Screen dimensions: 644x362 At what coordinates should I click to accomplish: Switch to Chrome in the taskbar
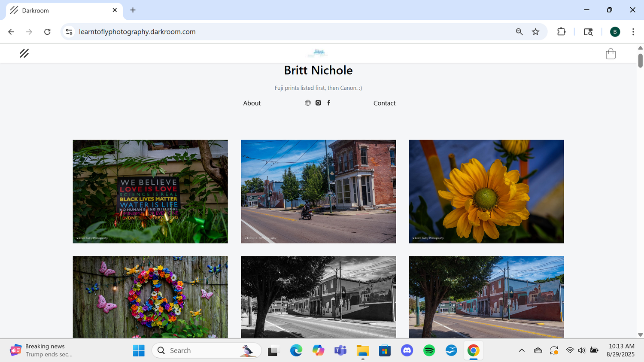[473, 350]
